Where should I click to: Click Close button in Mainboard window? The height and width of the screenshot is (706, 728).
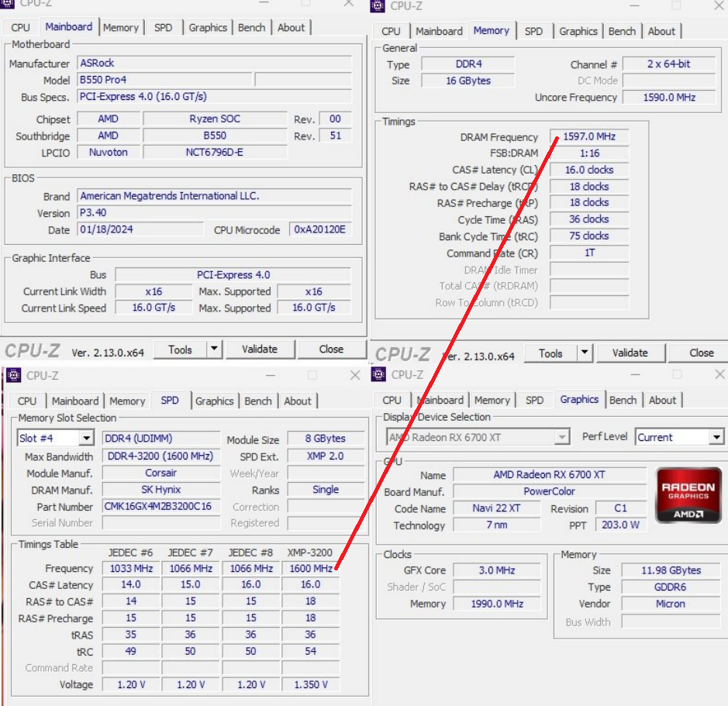pos(331,349)
